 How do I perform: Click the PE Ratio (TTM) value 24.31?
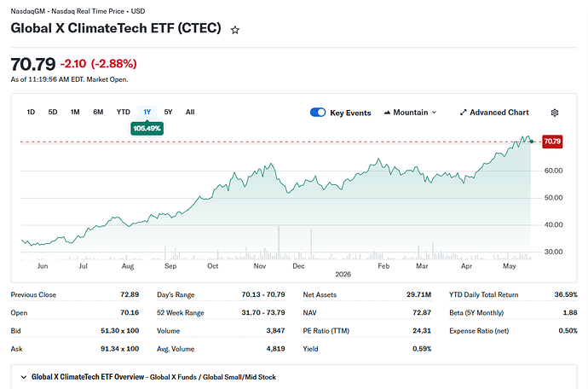click(422, 330)
